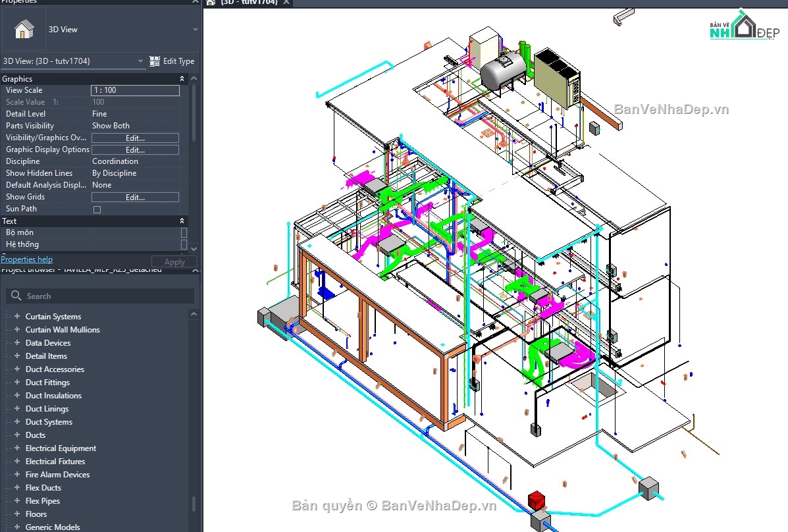Collapse the Text properties group
Image resolution: width=788 pixels, height=532 pixels.
pyautogui.click(x=182, y=221)
